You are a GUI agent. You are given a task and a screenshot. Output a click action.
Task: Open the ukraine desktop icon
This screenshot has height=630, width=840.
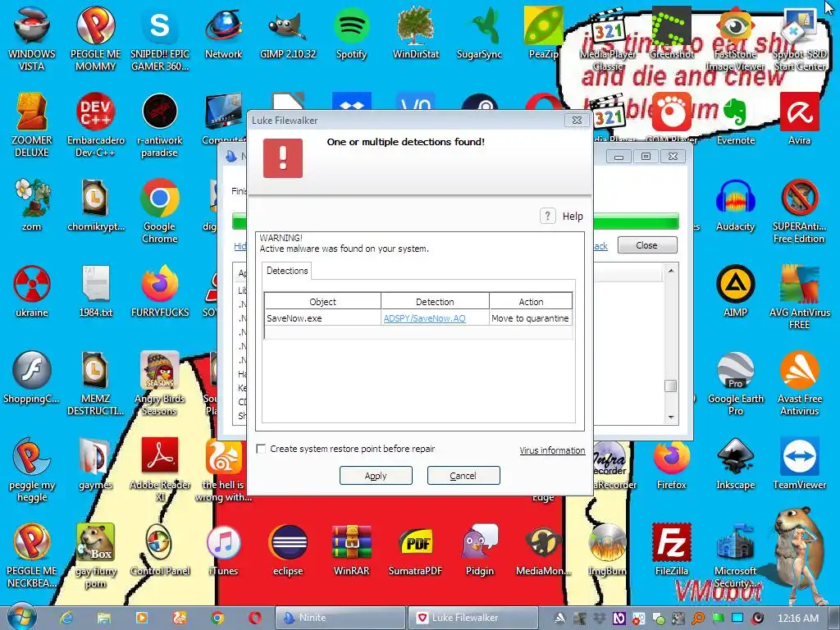[32, 292]
